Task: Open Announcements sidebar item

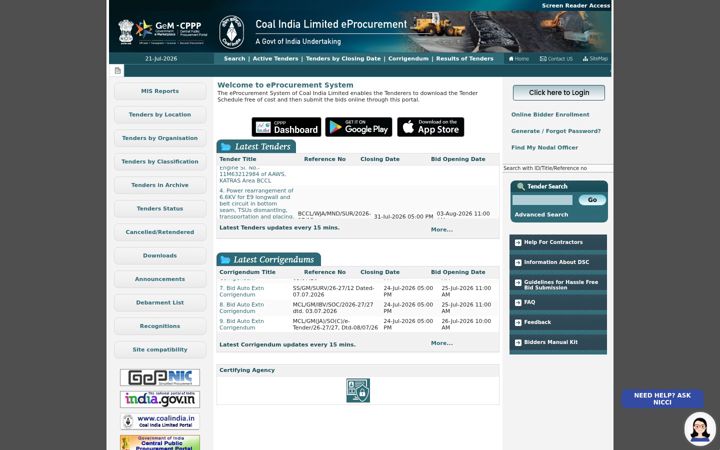Action: pyautogui.click(x=160, y=279)
